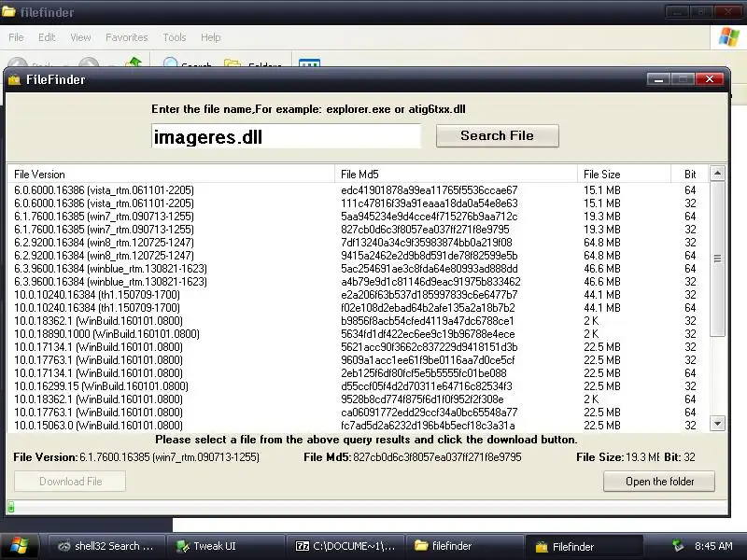Sort by the File Version column header
Viewport: 747px width, 560px height.
171,175
